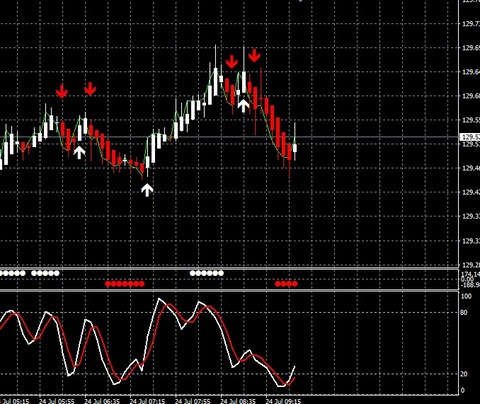Click the 24 Jul 07:55 time label
Viewport: 480px width, 404px height.
click(193, 401)
